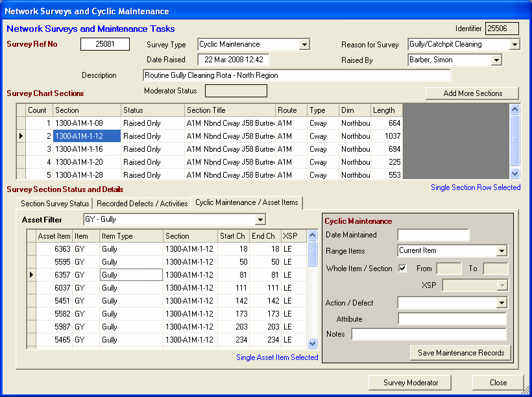Click the Add More Sections button
The height and width of the screenshot is (397, 532).
tap(472, 93)
